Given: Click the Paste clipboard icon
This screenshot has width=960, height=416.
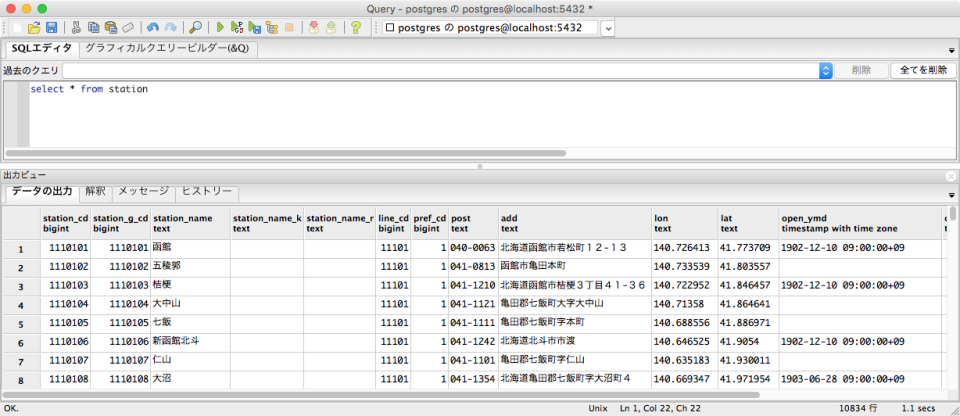Looking at the screenshot, I should pyautogui.click(x=110, y=28).
